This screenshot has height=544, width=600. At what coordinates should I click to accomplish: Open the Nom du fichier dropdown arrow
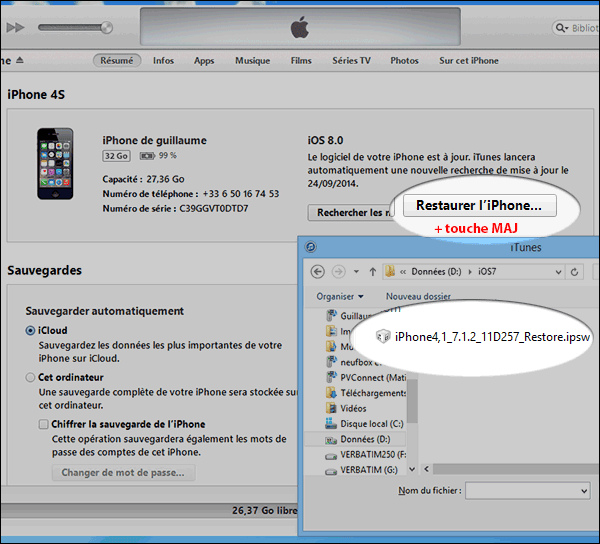tap(584, 491)
